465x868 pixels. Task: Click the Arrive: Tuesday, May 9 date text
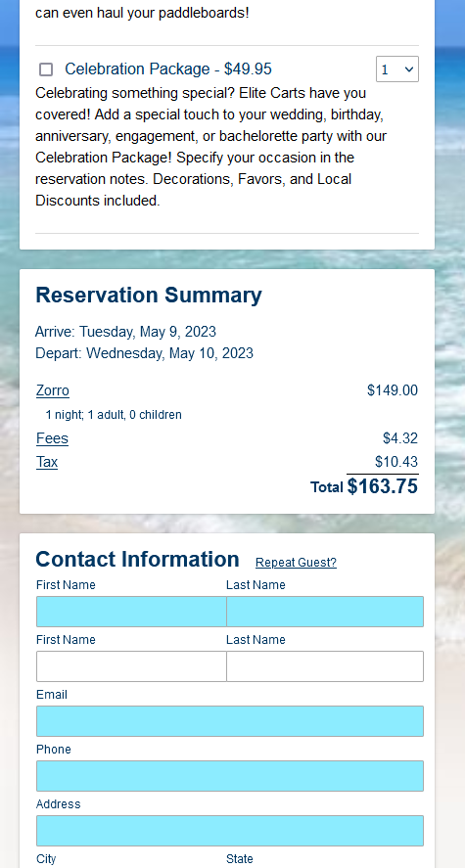click(x=125, y=332)
